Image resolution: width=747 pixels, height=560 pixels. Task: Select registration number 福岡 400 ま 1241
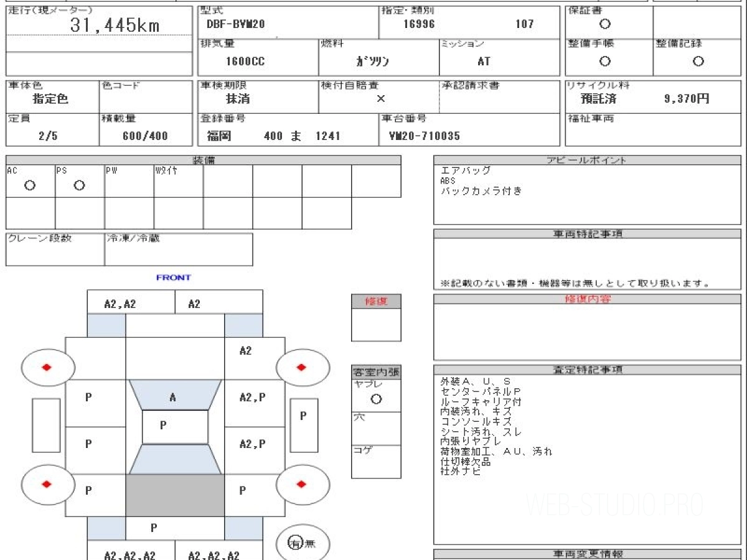click(x=273, y=136)
